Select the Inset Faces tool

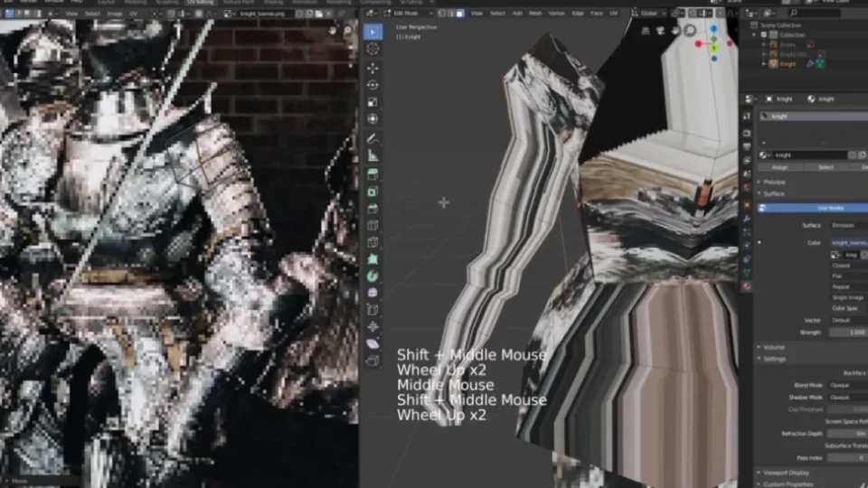click(373, 192)
